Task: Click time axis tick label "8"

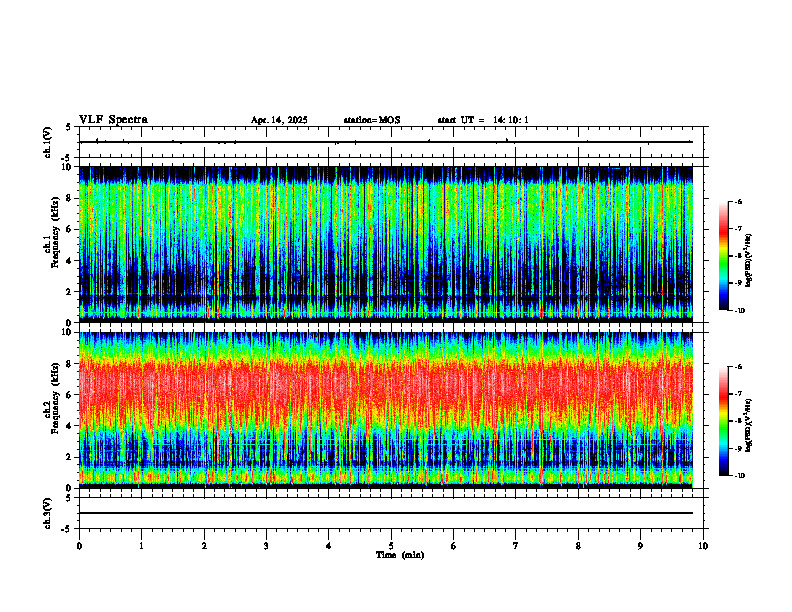Action: [x=578, y=546]
